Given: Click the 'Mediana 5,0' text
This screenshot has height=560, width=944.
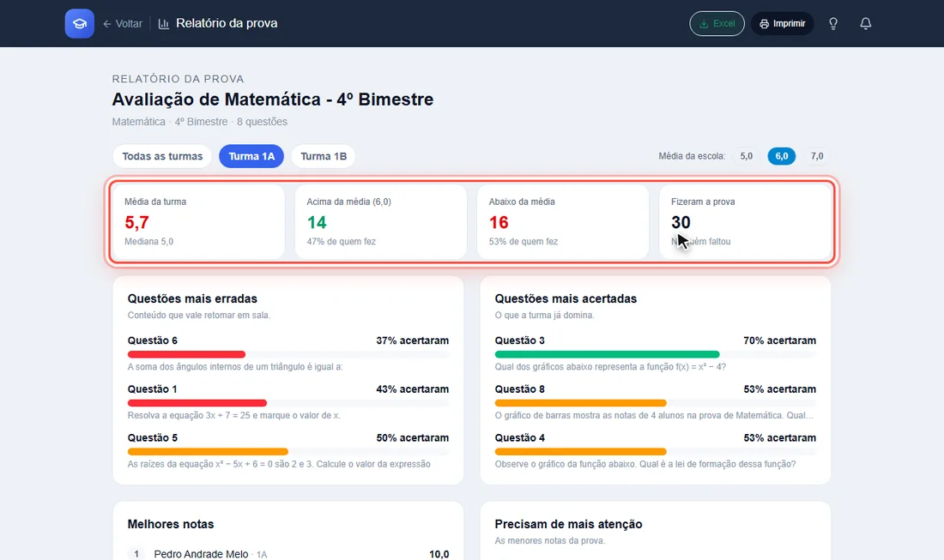Looking at the screenshot, I should [148, 242].
